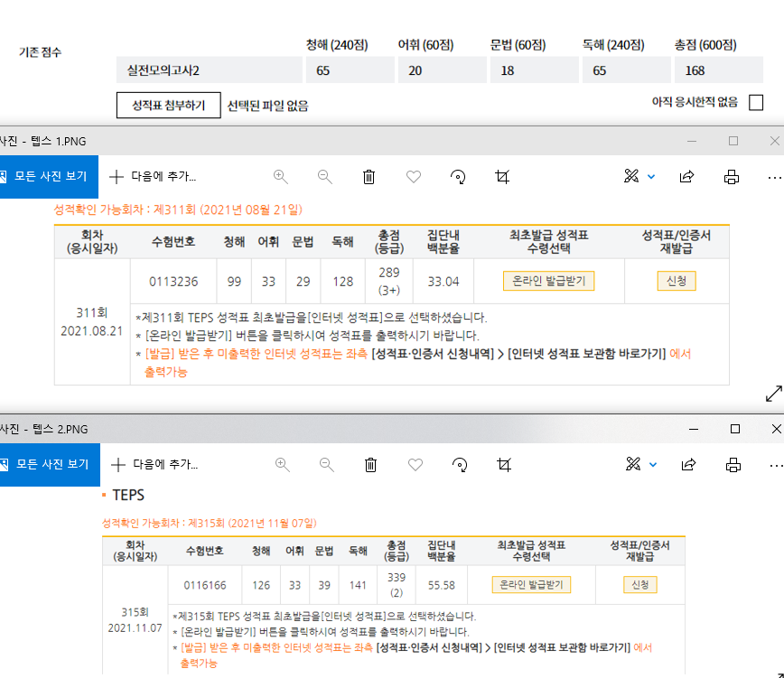Share the 텝스 1.PNG photo
Viewport: 784px width, 678px height.
(686, 177)
